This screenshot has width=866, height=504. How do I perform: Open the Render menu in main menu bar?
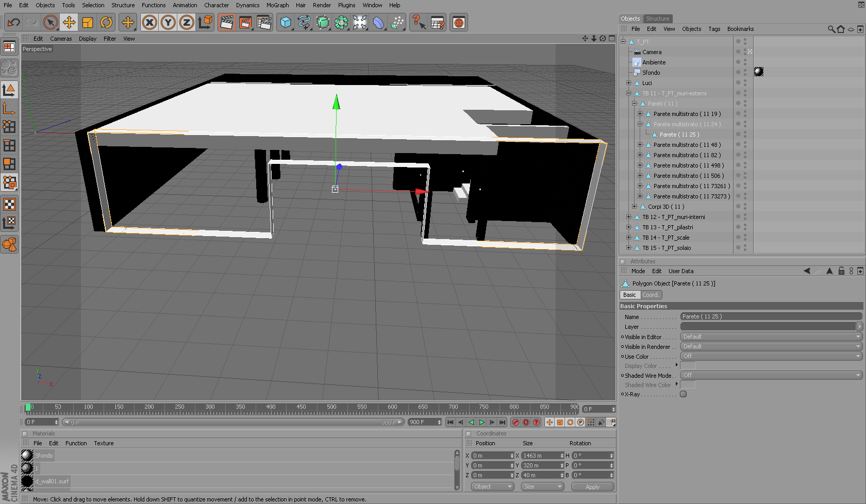click(322, 5)
